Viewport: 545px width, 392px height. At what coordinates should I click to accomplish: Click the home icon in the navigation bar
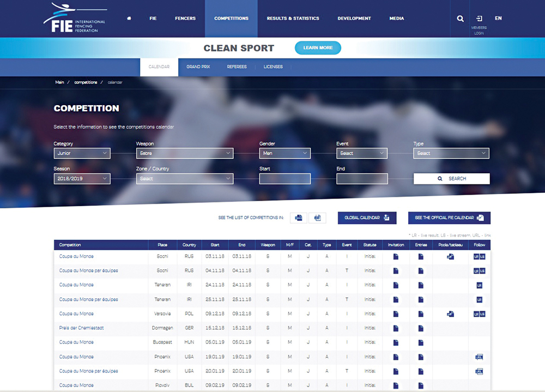click(x=129, y=19)
